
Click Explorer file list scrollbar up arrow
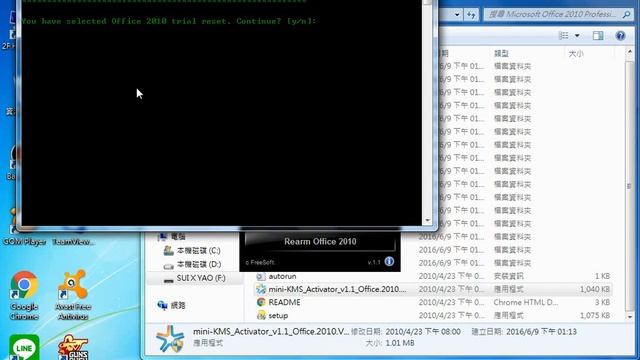tap(630, 52)
